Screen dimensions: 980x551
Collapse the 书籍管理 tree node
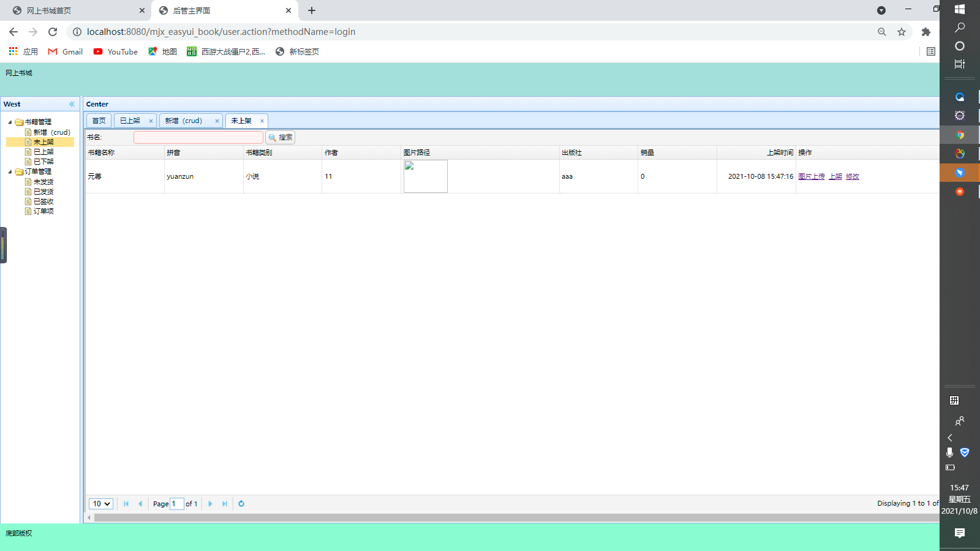[10, 122]
